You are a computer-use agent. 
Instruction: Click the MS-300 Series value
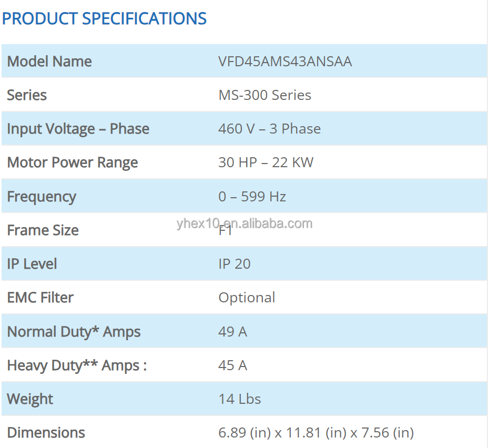tap(265, 95)
